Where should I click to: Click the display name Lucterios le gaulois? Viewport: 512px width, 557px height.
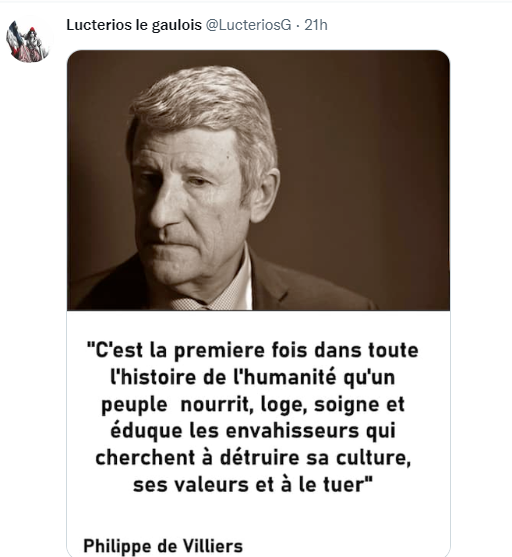pos(134,25)
